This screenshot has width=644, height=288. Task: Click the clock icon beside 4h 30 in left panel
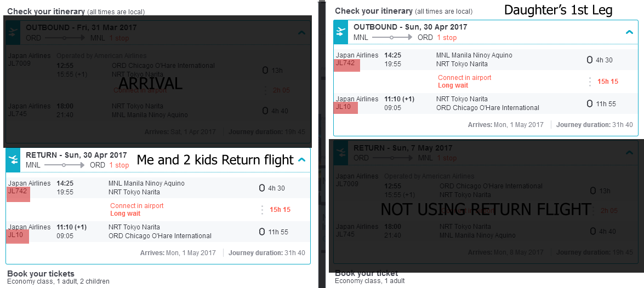click(261, 188)
